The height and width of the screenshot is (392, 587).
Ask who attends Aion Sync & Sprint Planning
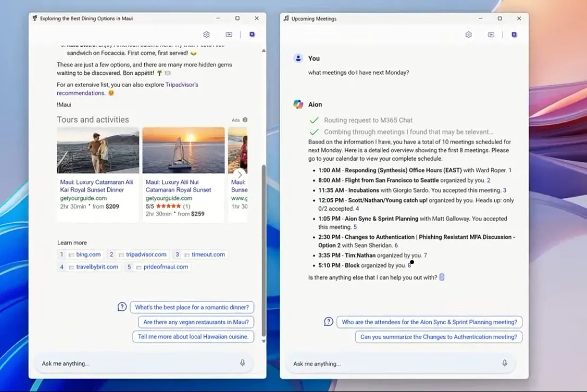430,322
